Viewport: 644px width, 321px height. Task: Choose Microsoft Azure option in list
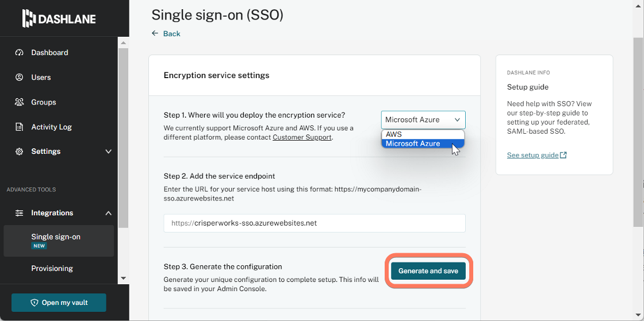(423, 144)
